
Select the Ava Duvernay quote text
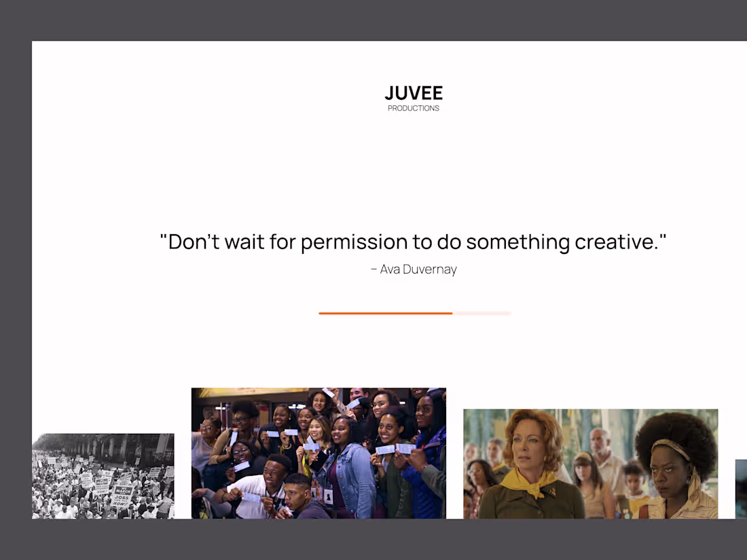[x=414, y=242]
